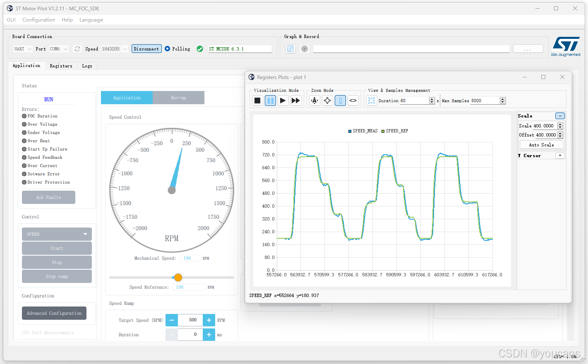Screen dimensions: 588x364
Task: Click the green connection status check icon
Action: pyautogui.click(x=200, y=49)
